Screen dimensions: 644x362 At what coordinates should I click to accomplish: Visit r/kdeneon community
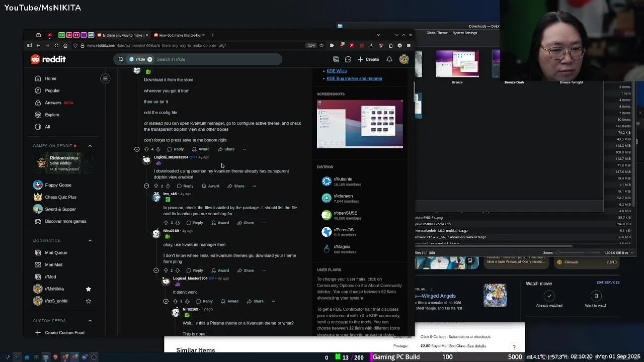(x=343, y=198)
